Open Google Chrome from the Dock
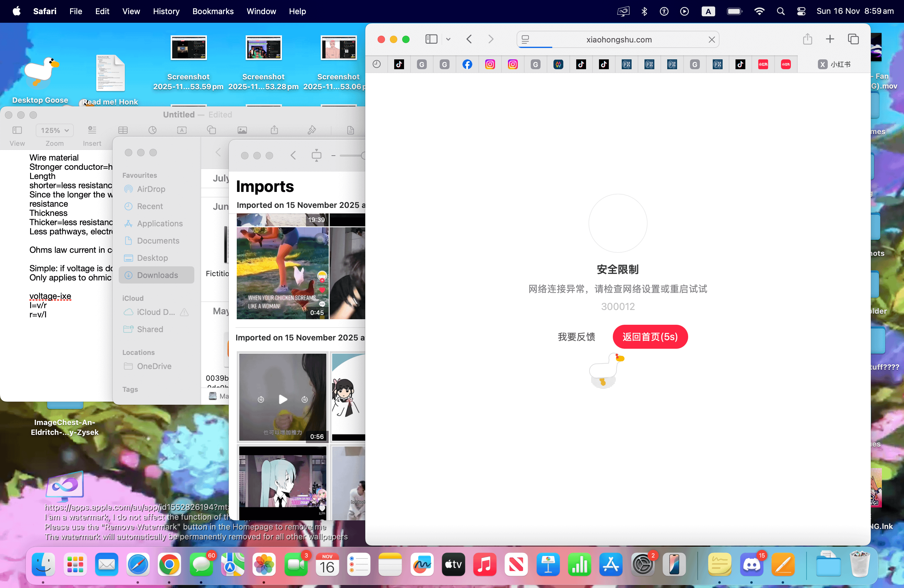This screenshot has width=904, height=588. point(169,565)
